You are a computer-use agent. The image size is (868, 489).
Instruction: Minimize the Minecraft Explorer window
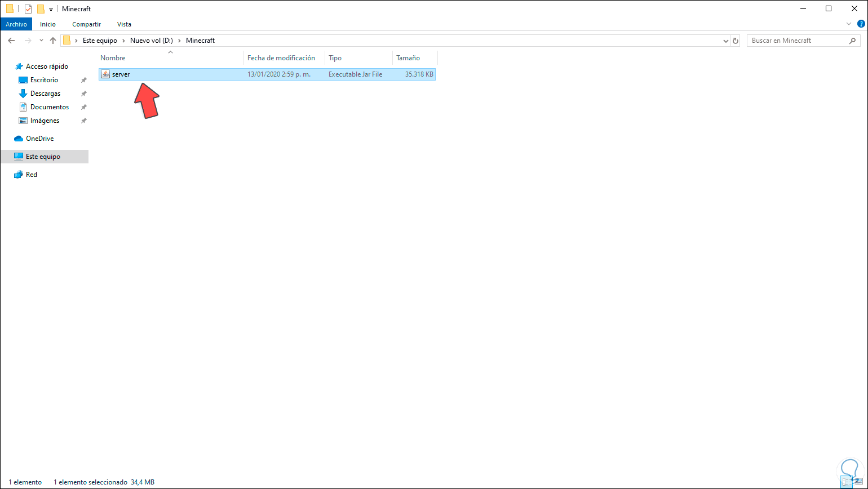point(803,8)
